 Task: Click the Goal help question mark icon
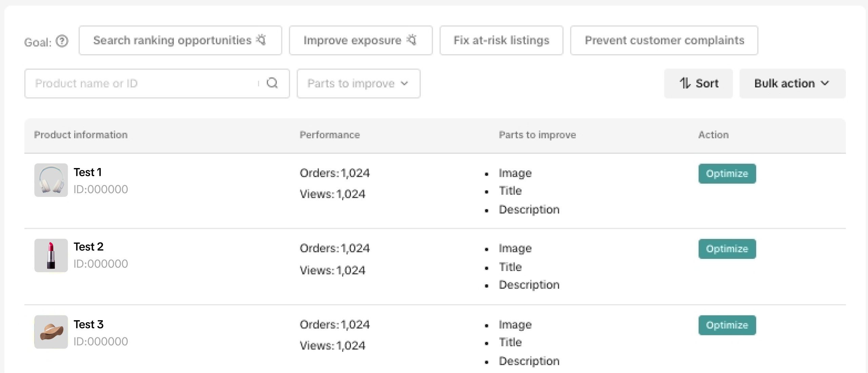coord(62,41)
